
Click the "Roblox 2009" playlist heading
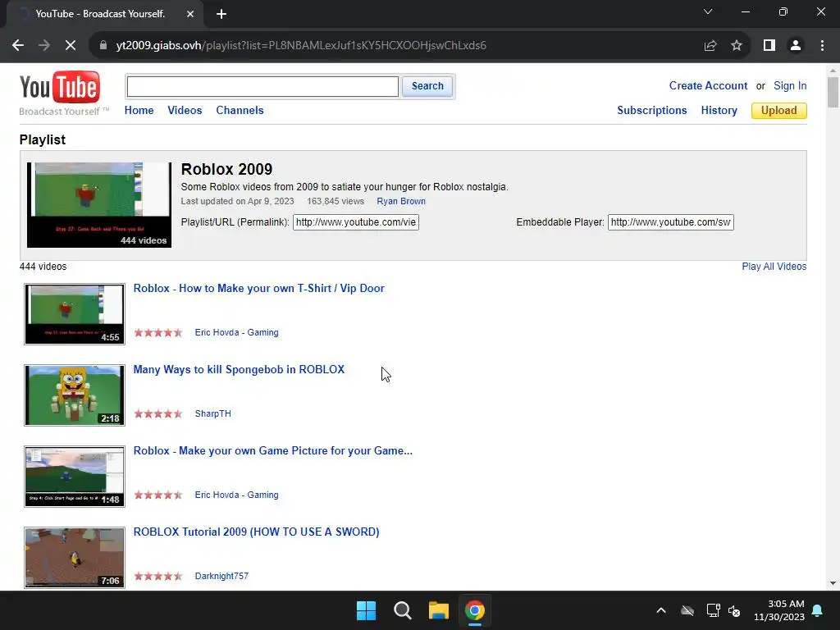(x=226, y=169)
